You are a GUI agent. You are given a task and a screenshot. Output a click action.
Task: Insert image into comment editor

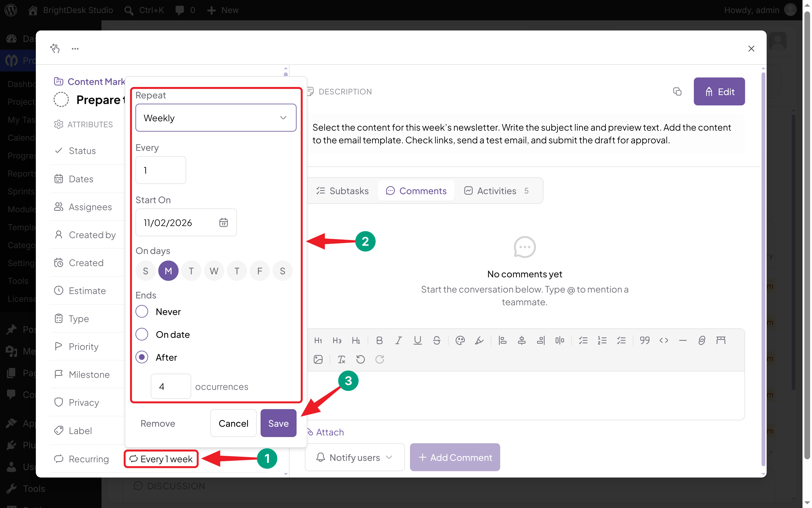tap(318, 360)
